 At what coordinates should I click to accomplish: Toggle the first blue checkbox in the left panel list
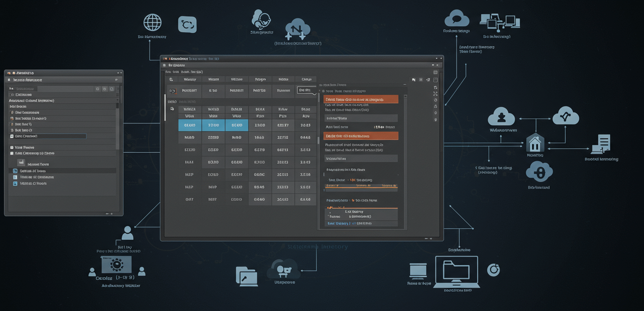pos(15,171)
